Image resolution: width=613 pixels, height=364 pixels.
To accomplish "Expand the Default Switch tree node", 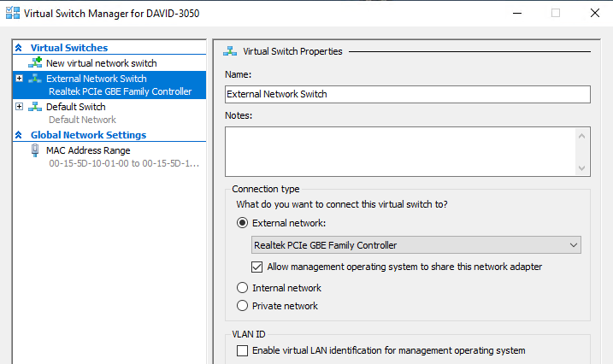I will click(x=19, y=107).
